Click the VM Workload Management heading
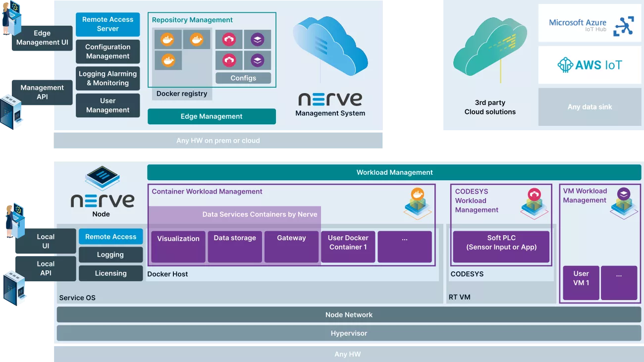This screenshot has width=644, height=362. pos(585,196)
